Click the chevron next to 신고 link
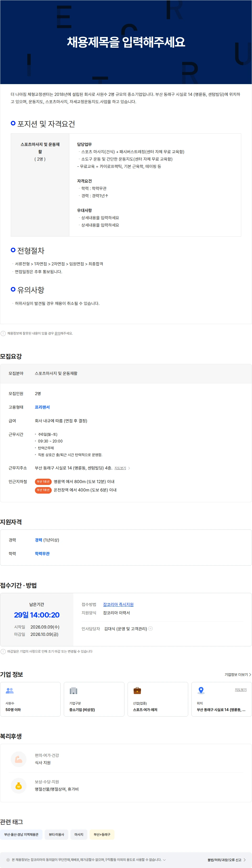252x868 pixels. coord(245,860)
